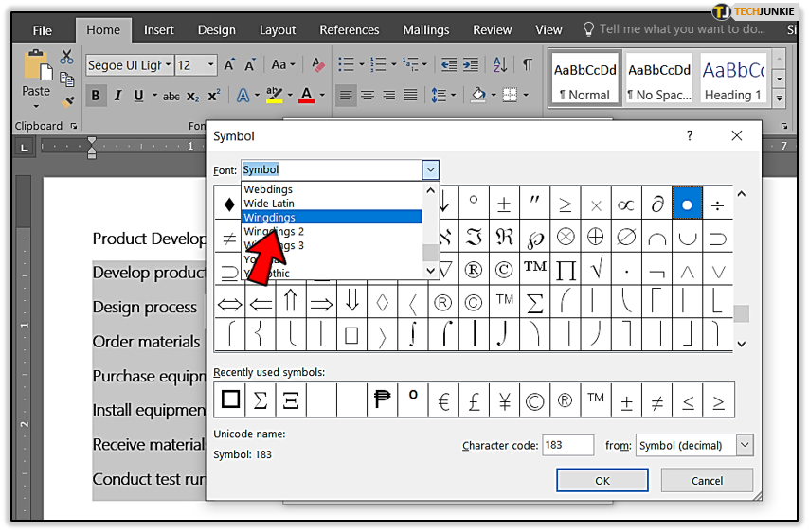The width and height of the screenshot is (809, 532).
Task: Toggle left text alignment
Action: (x=346, y=96)
